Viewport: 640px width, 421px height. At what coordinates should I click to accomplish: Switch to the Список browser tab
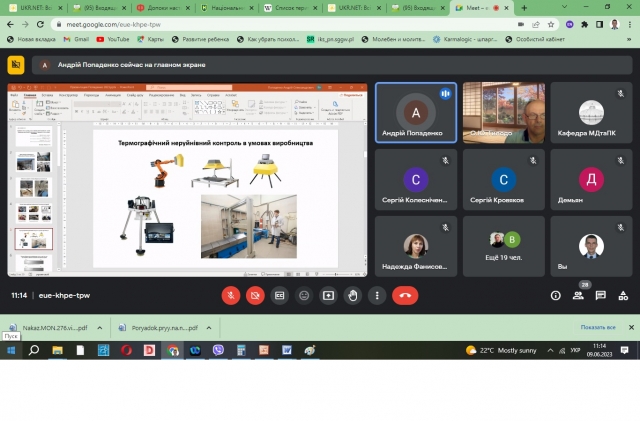point(292,6)
